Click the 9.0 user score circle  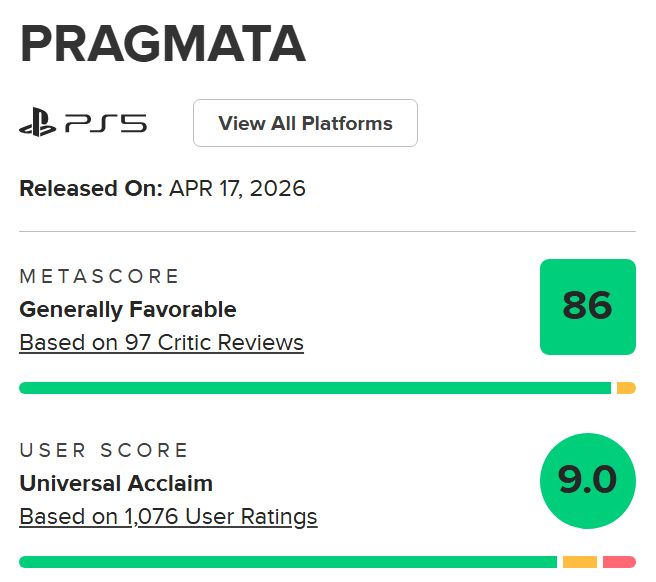587,481
